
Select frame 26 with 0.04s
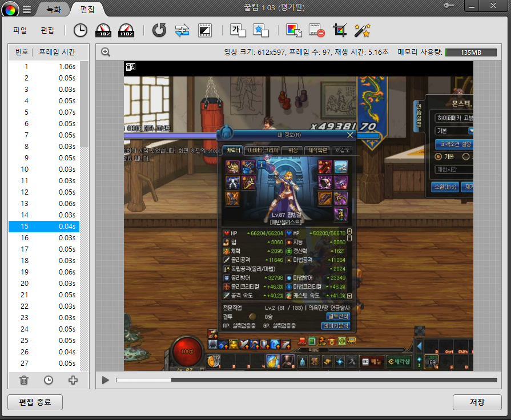coord(44,352)
